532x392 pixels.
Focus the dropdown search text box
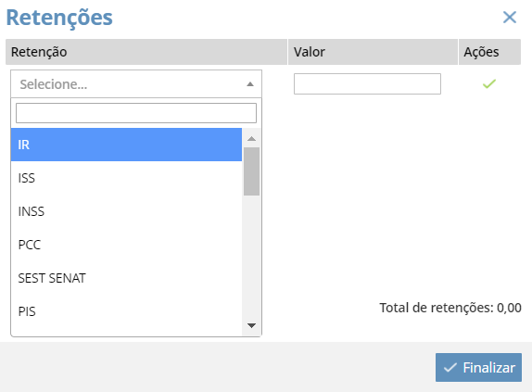click(136, 113)
